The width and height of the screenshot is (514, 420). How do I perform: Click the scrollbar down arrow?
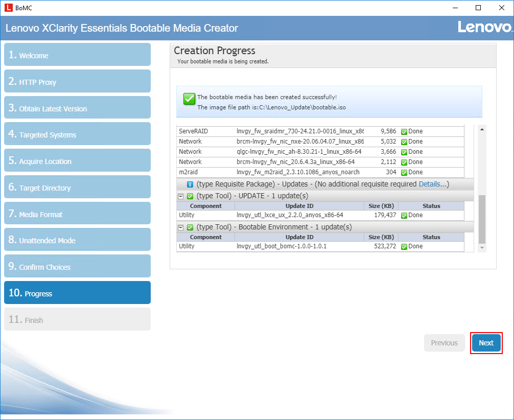482,248
